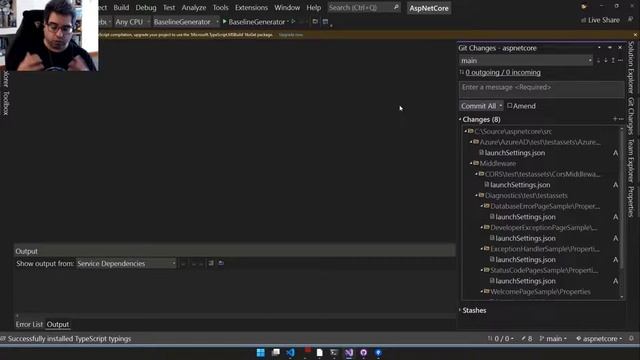Click Stage All plus icon in Changes
Screen dimensions: 640x360
615,119
